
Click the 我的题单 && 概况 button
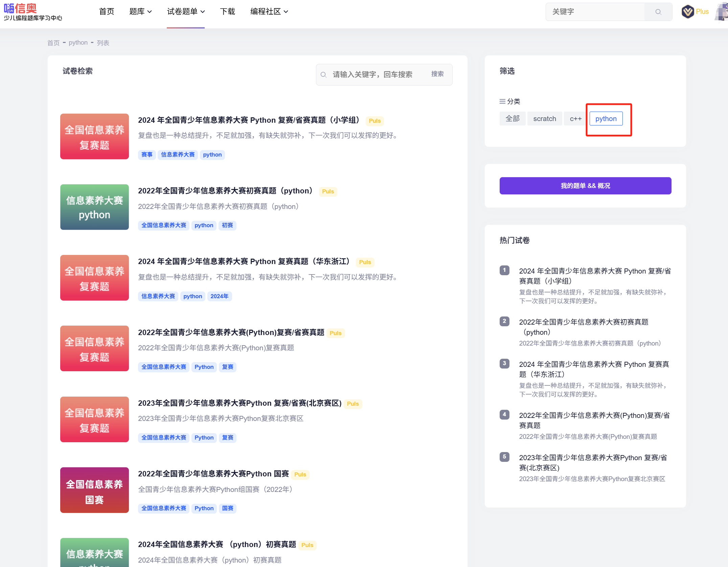[585, 186]
